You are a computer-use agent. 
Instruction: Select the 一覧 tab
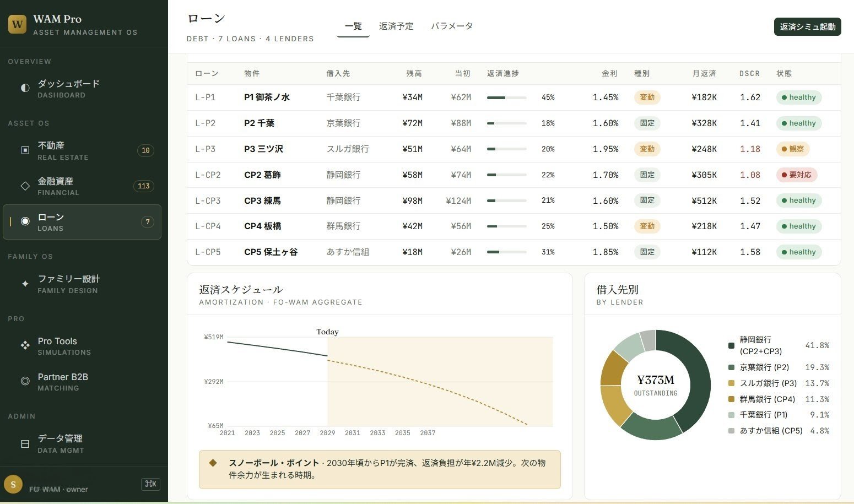click(353, 26)
